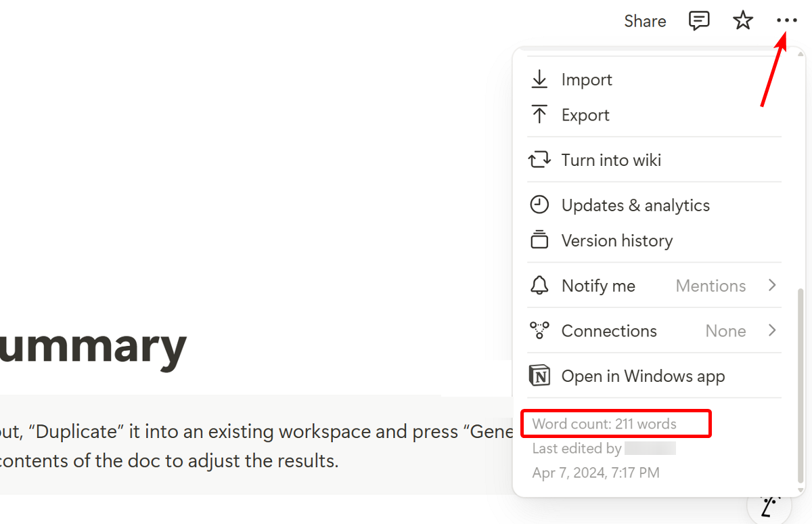
Task: Click the Notify me bell icon
Action: coord(539,285)
